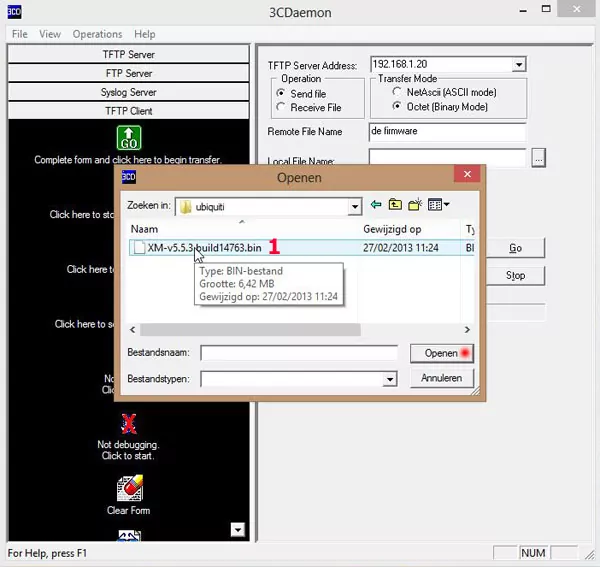The image size is (600, 567).
Task: Go up one folder level icon
Action: click(396, 205)
